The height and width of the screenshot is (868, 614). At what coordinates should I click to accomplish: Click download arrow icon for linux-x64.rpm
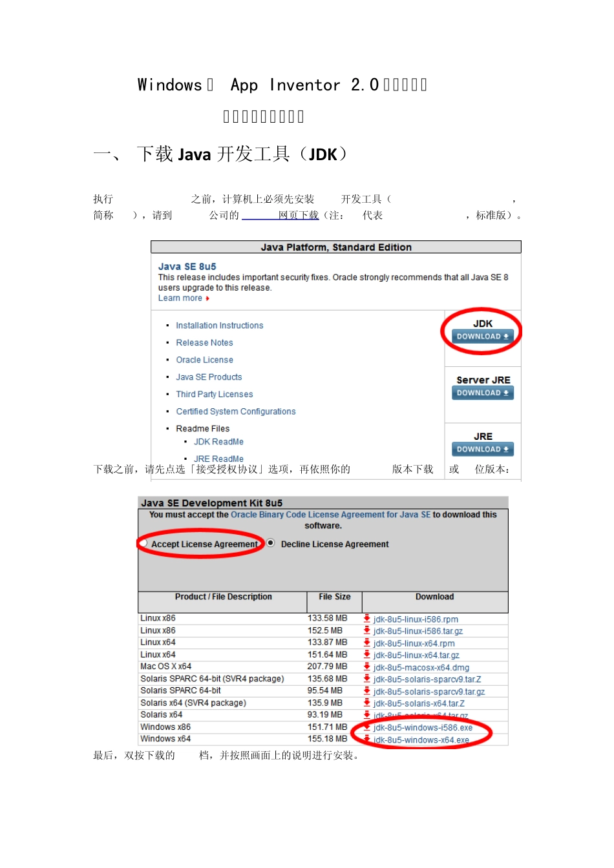(367, 643)
